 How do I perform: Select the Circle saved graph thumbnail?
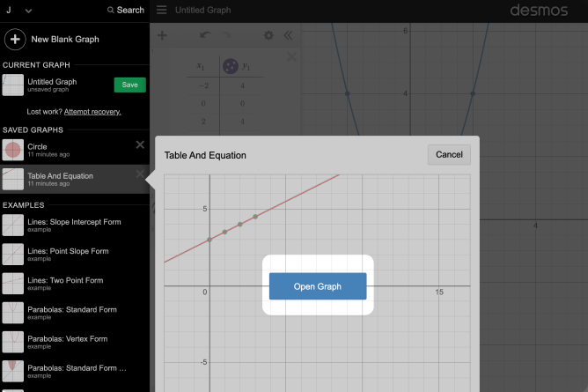coord(13,150)
